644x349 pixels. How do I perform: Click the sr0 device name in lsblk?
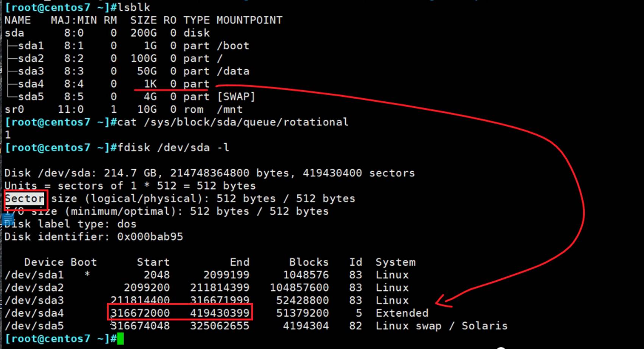coord(14,110)
